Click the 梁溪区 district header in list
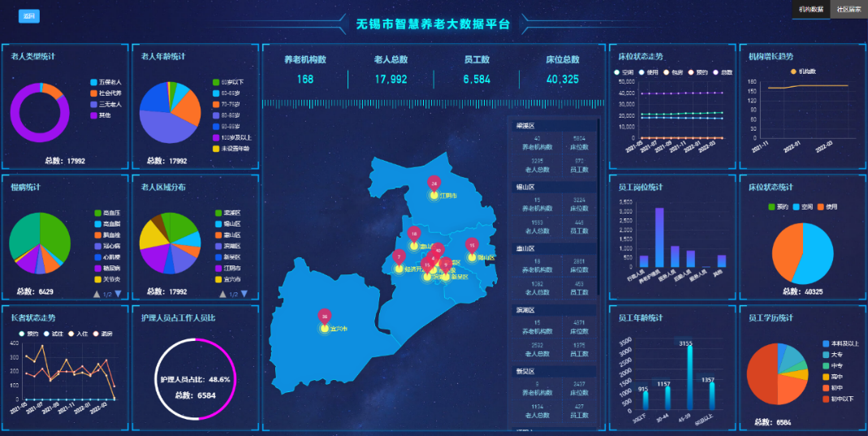Viewport: 868px width, 436px height. tap(525, 126)
